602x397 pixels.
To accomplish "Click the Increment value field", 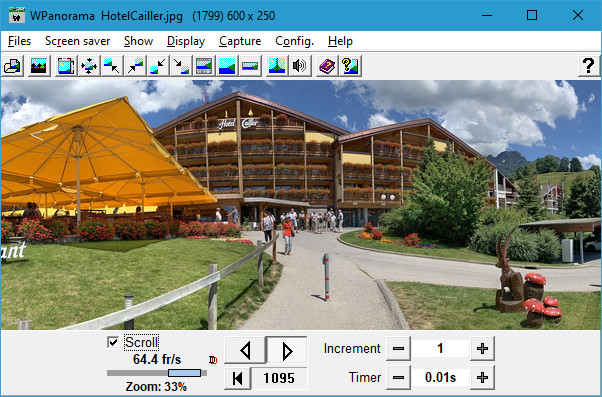I will click(440, 349).
